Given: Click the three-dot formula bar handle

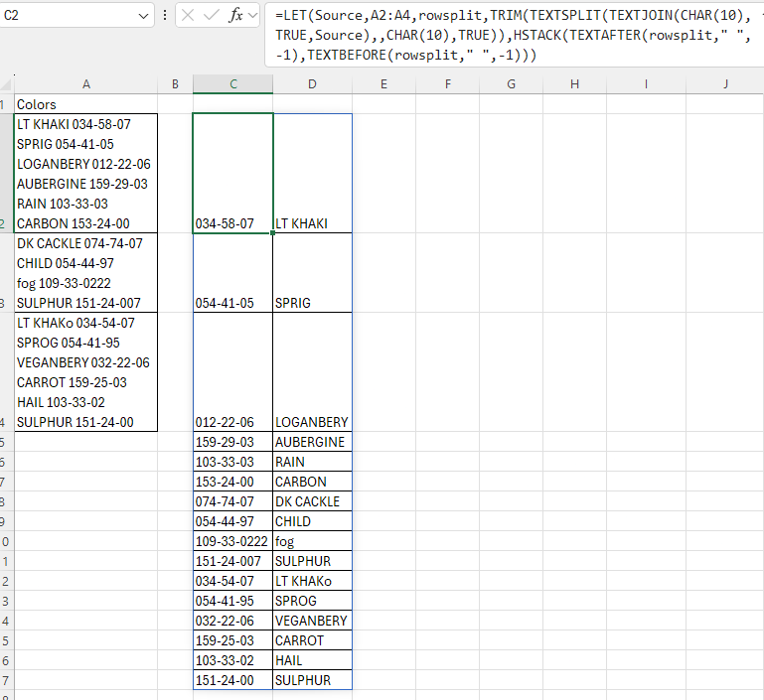Looking at the screenshot, I should pyautogui.click(x=165, y=16).
